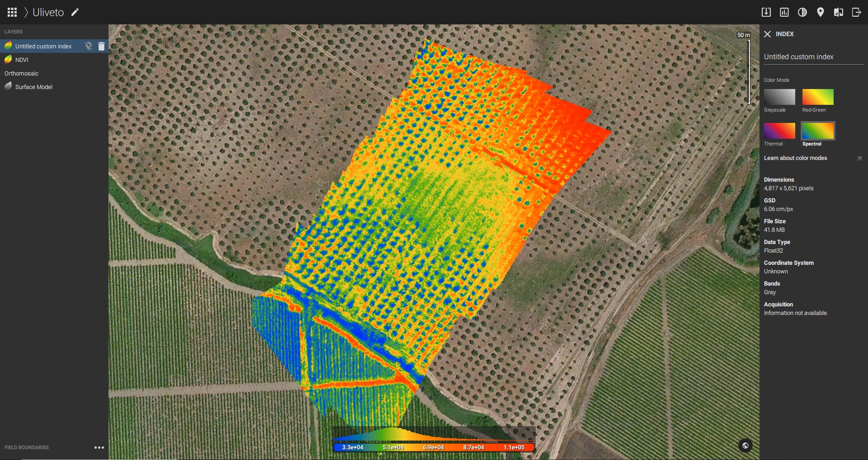Click the LAYERS section header
The height and width of the screenshot is (460, 868).
[14, 32]
